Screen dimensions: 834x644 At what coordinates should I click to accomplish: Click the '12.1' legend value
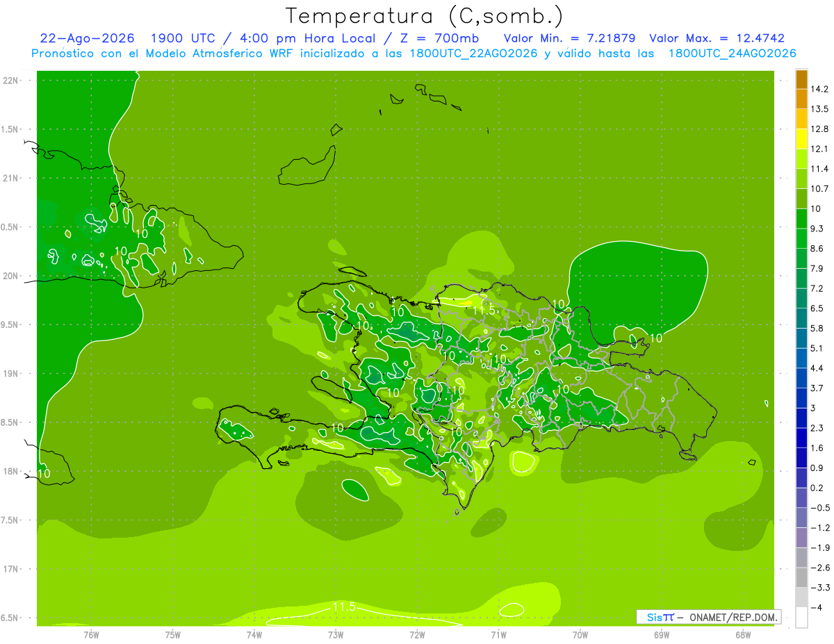pos(819,149)
